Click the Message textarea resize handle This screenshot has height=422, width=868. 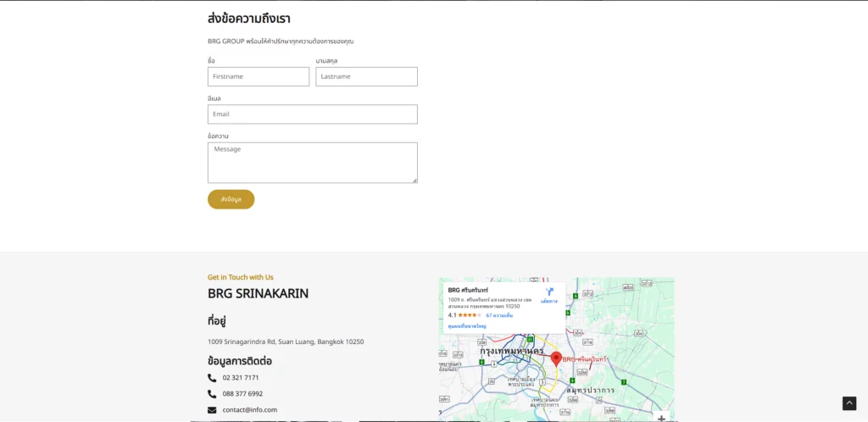pyautogui.click(x=415, y=180)
